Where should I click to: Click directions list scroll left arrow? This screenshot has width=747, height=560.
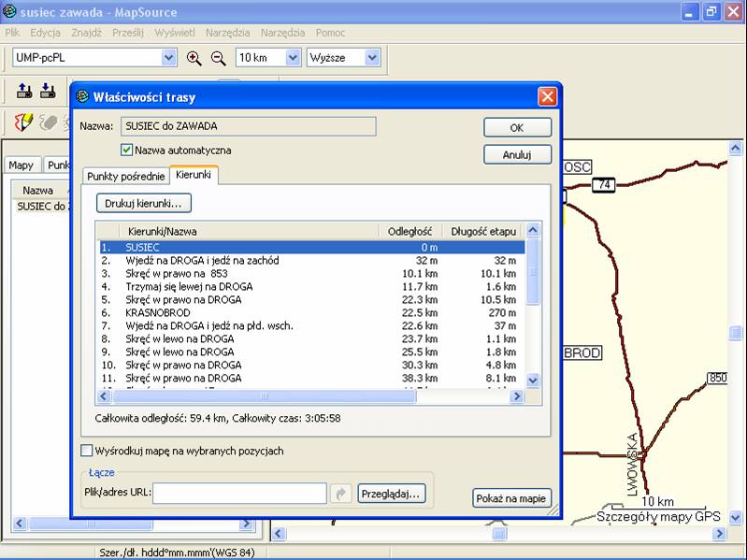pos(104,396)
